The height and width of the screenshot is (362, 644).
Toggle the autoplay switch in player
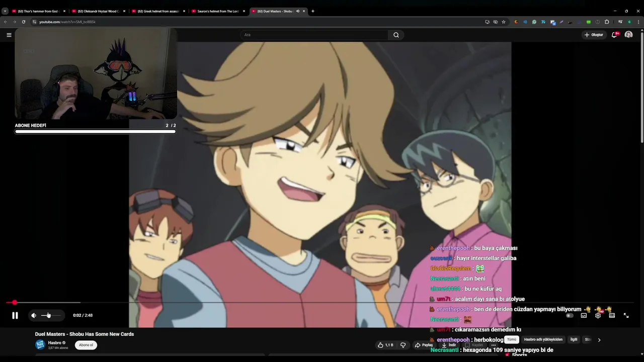click(570, 315)
